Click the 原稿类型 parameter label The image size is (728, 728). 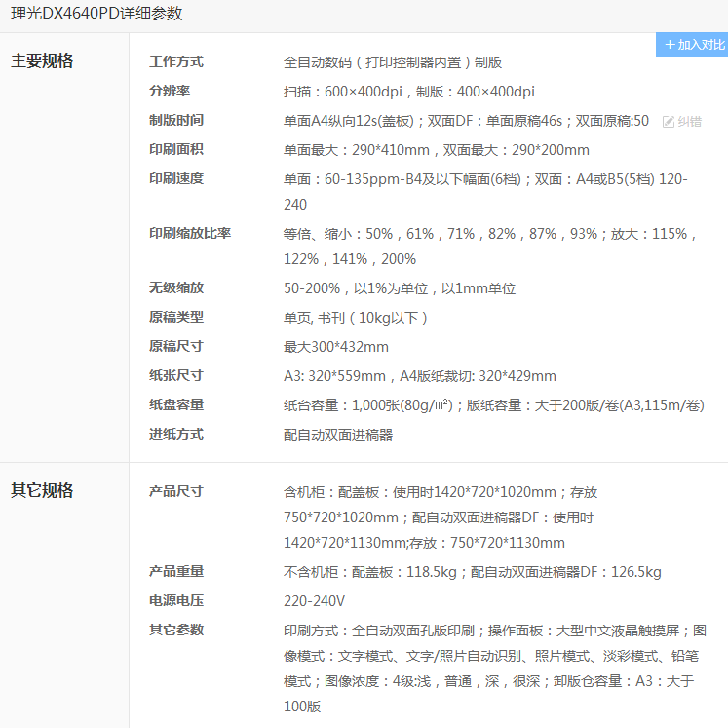(x=176, y=317)
